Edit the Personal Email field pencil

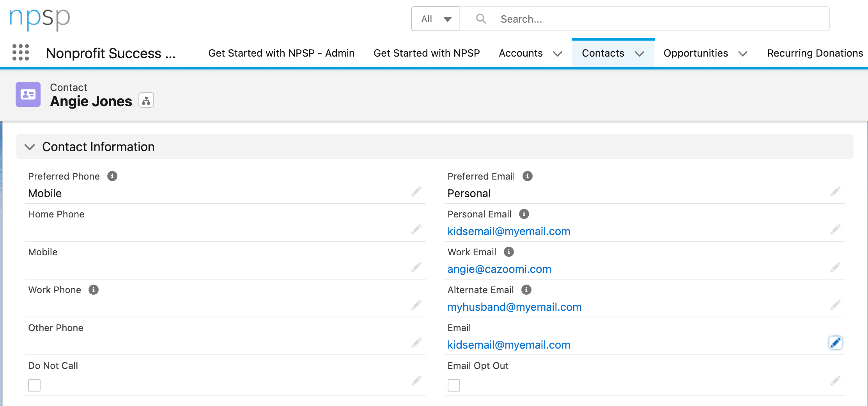[836, 229]
